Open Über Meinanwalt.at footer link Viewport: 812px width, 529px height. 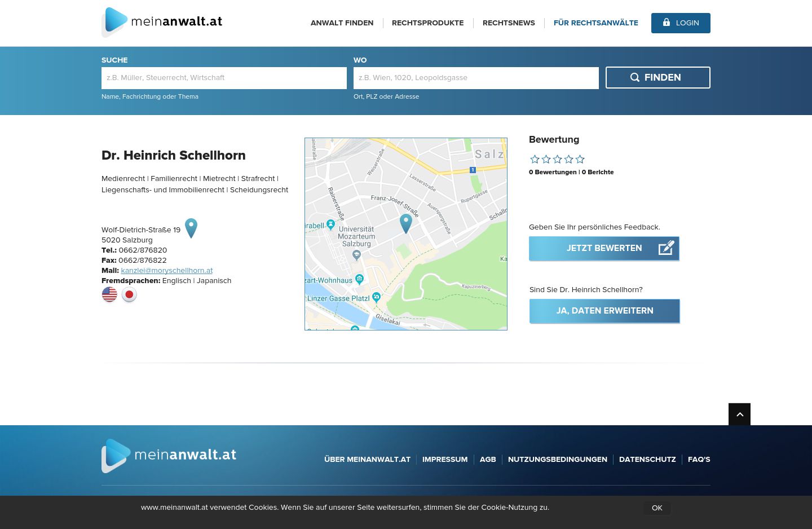pyautogui.click(x=367, y=459)
